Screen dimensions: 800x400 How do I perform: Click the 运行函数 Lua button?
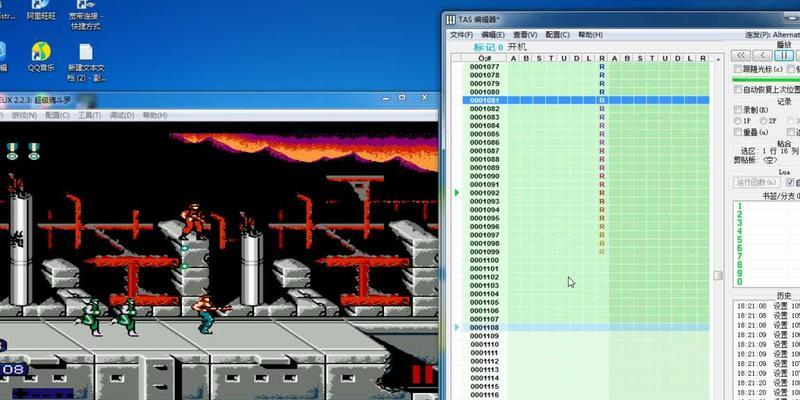757,182
